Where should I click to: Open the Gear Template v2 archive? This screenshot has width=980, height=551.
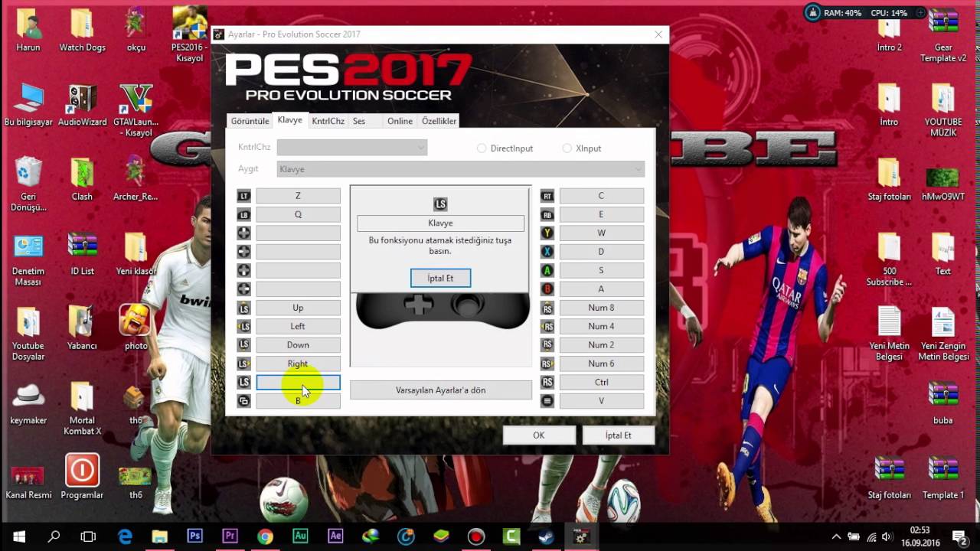[x=942, y=35]
